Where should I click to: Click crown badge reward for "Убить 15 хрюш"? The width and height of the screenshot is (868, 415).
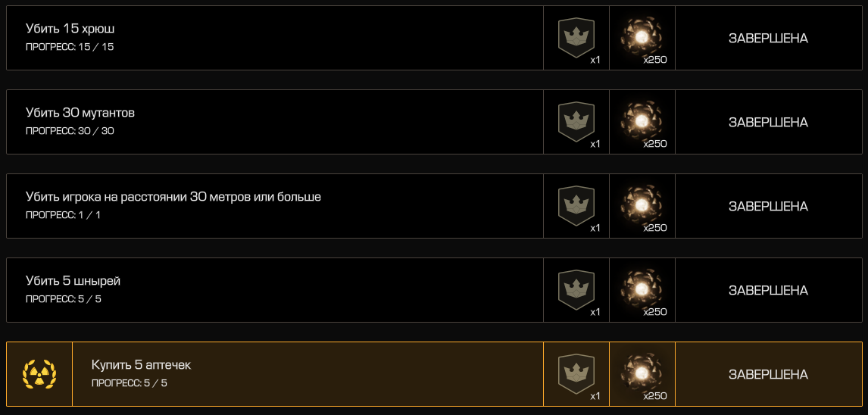pyautogui.click(x=576, y=38)
